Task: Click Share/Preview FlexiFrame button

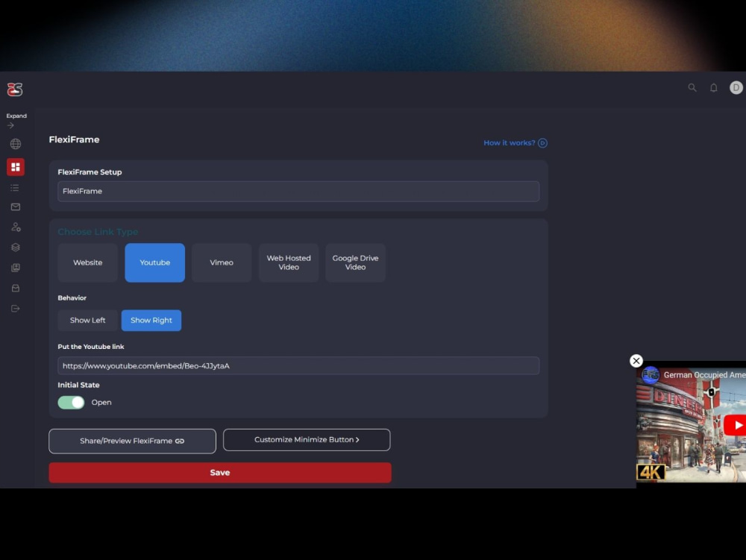Action: pos(132,441)
